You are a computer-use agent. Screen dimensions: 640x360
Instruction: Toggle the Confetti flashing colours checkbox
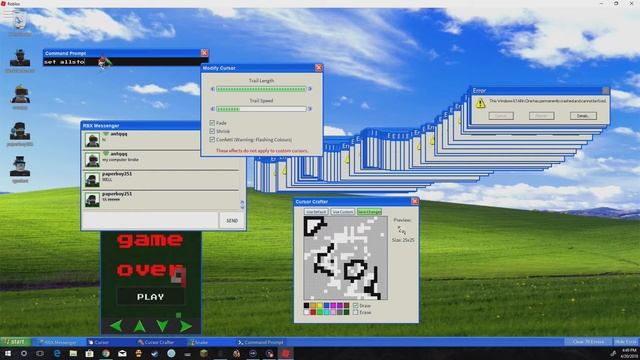click(212, 140)
